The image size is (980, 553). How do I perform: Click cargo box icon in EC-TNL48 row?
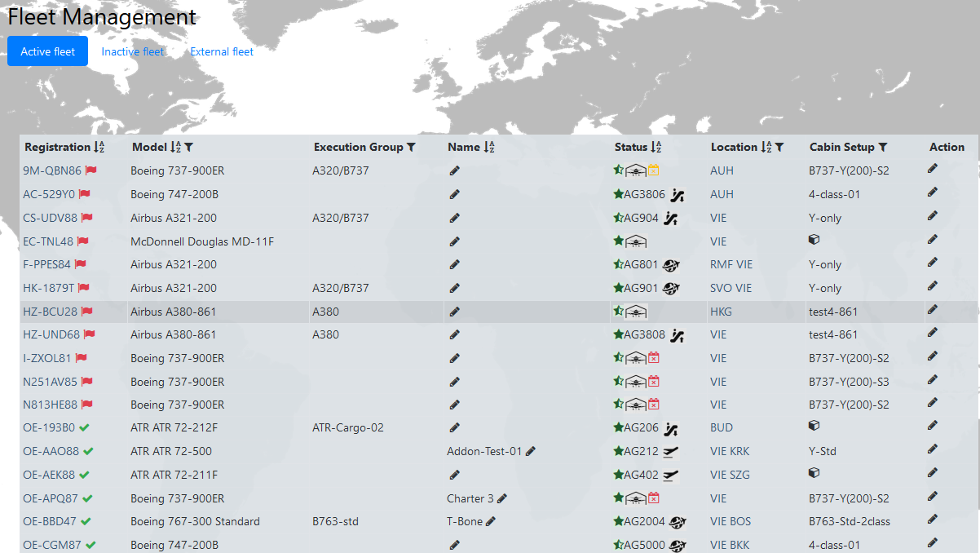(x=814, y=240)
